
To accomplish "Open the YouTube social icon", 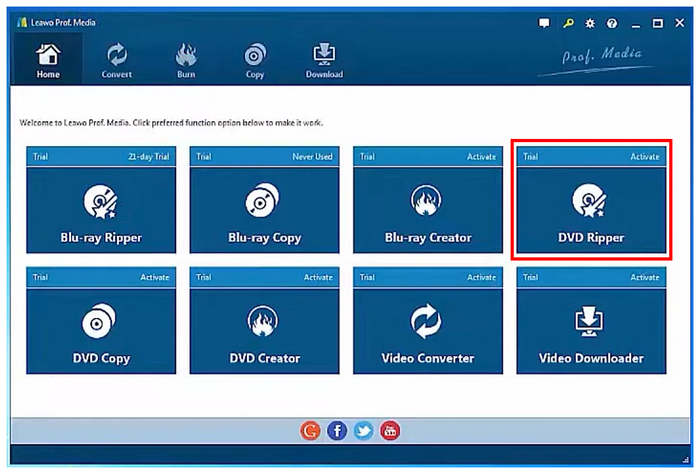I will pos(390,431).
